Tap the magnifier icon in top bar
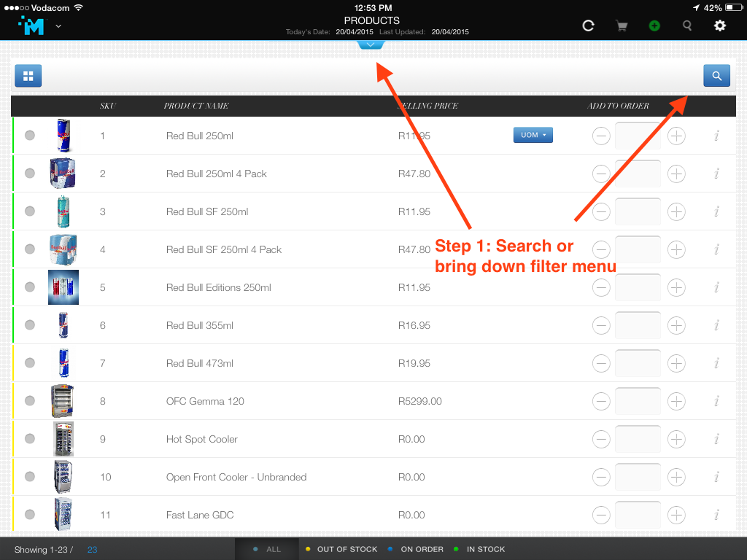Viewport: 747px width, 560px height. coord(687,26)
